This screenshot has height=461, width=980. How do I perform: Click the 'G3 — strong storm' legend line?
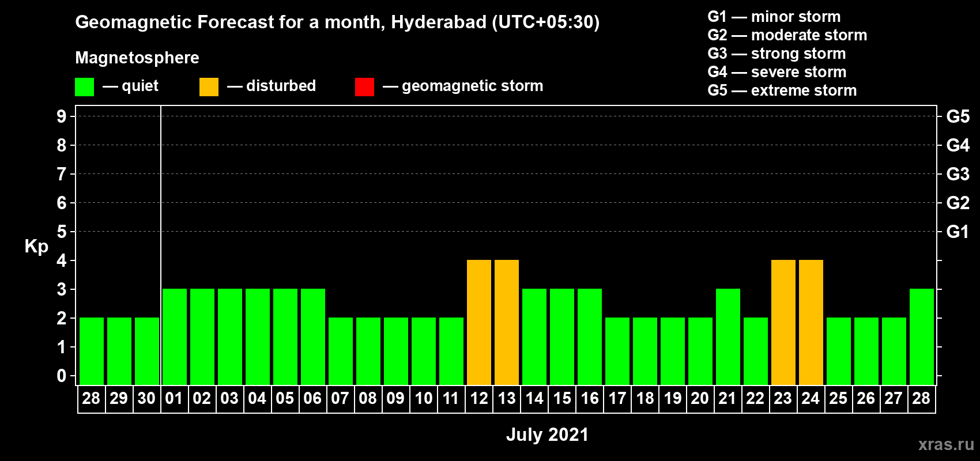[x=777, y=54]
